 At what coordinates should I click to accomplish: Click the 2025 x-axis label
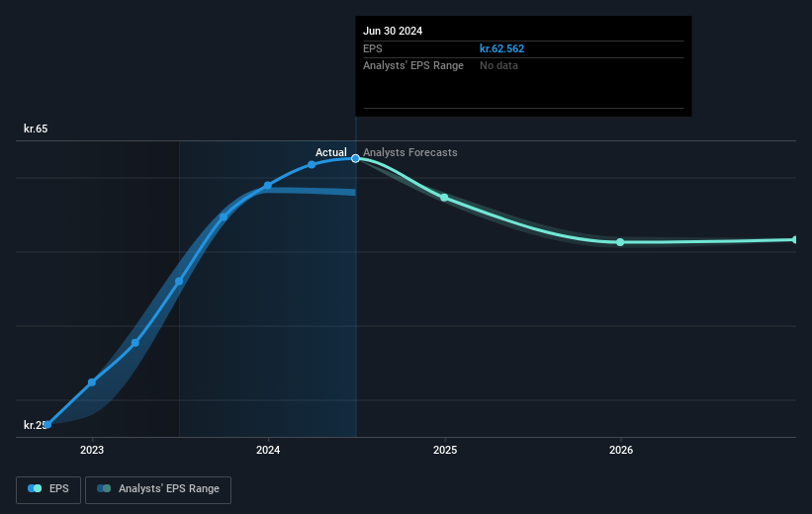pos(445,451)
